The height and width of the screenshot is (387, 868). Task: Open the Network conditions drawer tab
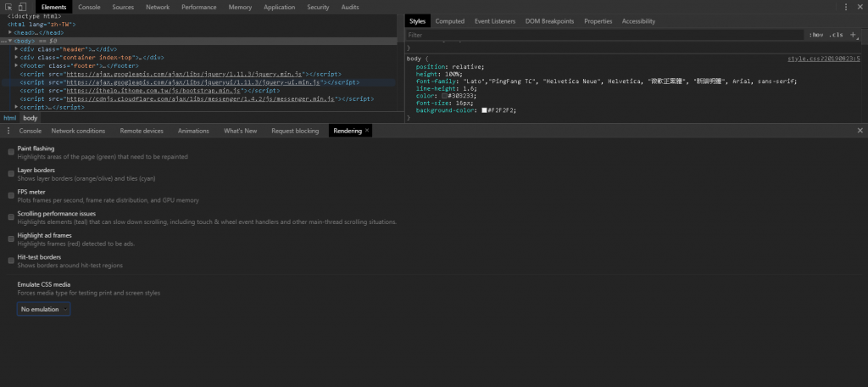(78, 131)
